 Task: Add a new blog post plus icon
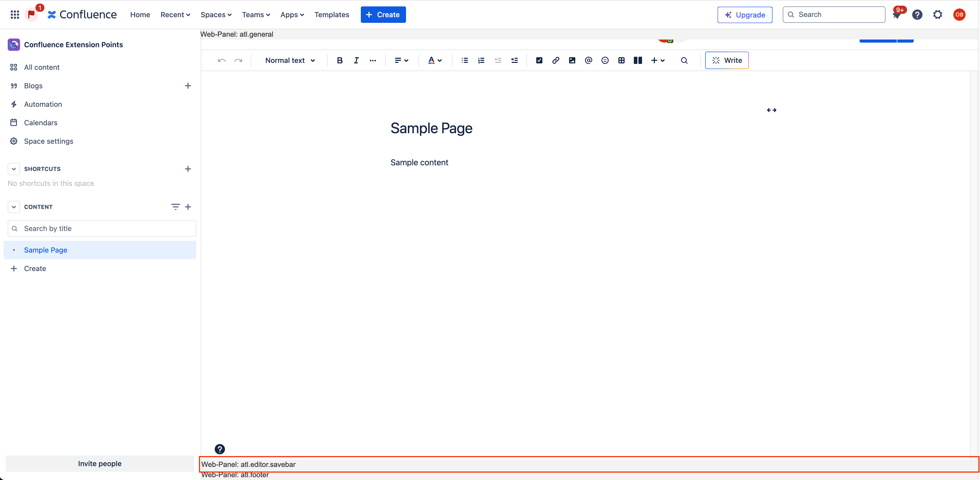[x=188, y=86]
